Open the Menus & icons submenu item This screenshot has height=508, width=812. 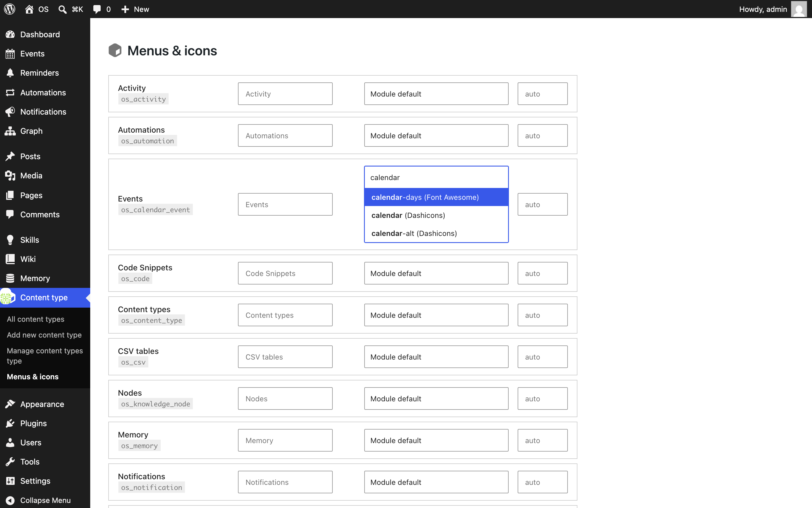point(32,377)
